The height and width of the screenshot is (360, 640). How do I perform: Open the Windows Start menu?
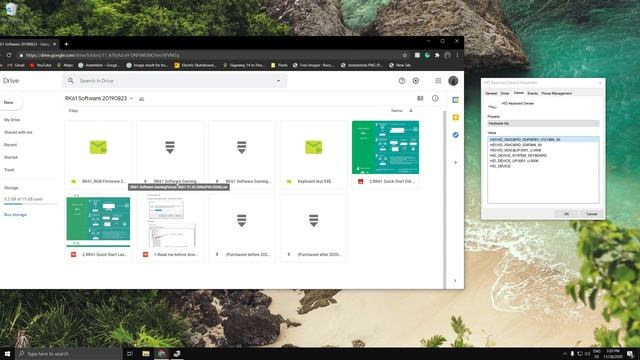point(7,353)
